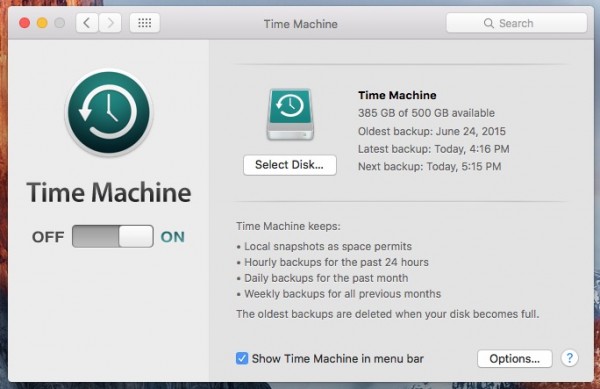Screen dimensions: 600x389
Task: Click 'Weekly backups for all previous months'
Action: 342,294
